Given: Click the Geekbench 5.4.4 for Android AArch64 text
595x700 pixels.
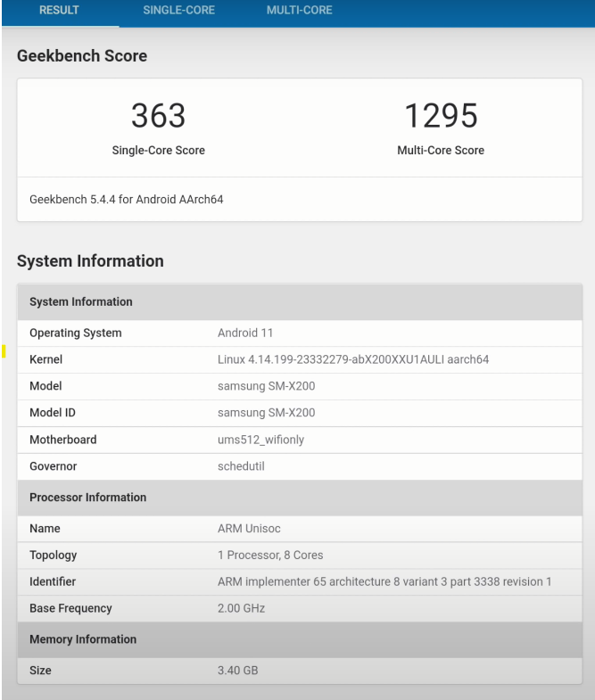Looking at the screenshot, I should (x=127, y=200).
